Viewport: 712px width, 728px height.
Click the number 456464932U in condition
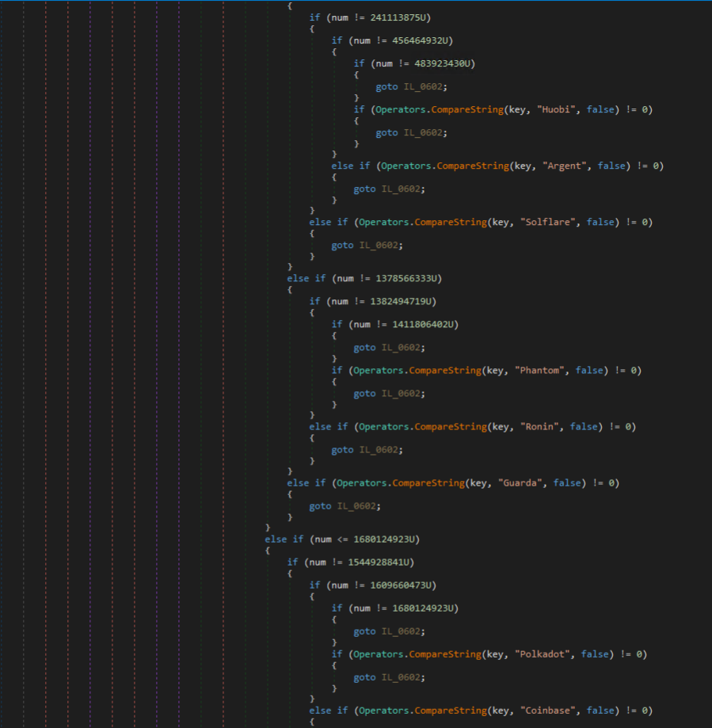pos(420,40)
